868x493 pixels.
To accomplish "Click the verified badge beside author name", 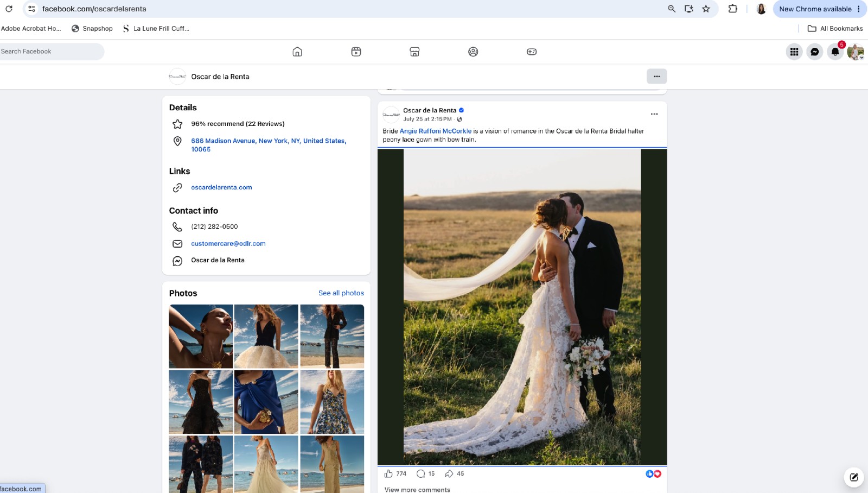I will click(x=462, y=110).
